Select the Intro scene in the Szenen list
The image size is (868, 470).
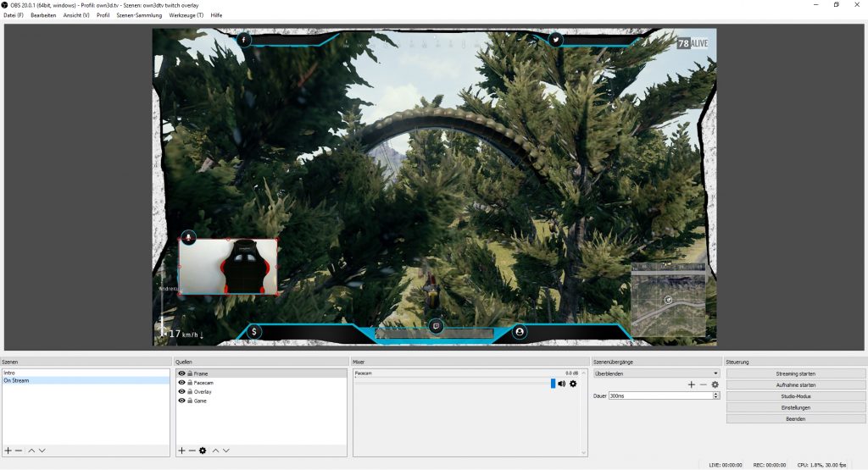[10, 373]
